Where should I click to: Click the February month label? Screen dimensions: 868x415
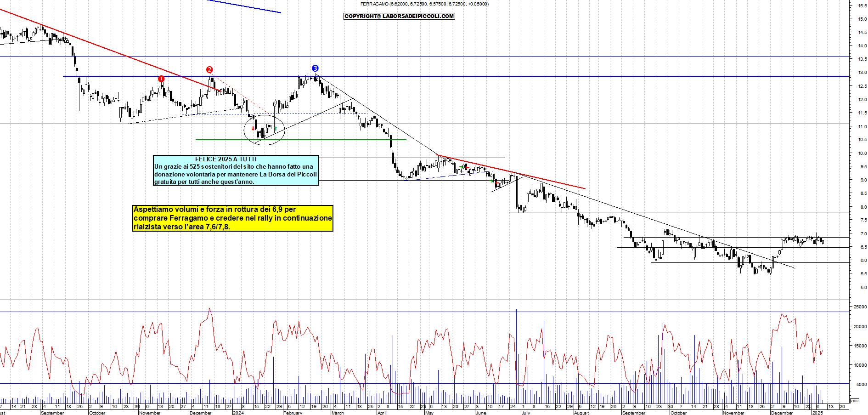click(x=293, y=413)
